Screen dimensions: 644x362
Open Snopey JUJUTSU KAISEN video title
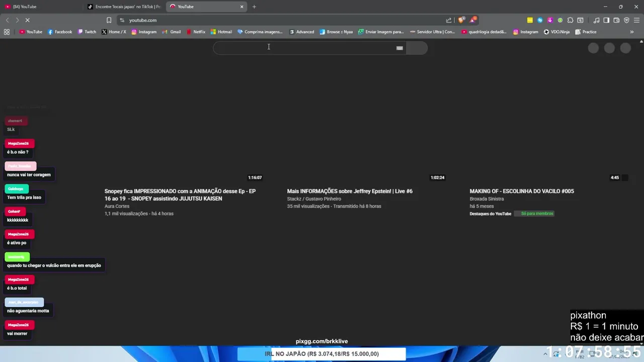180,195
